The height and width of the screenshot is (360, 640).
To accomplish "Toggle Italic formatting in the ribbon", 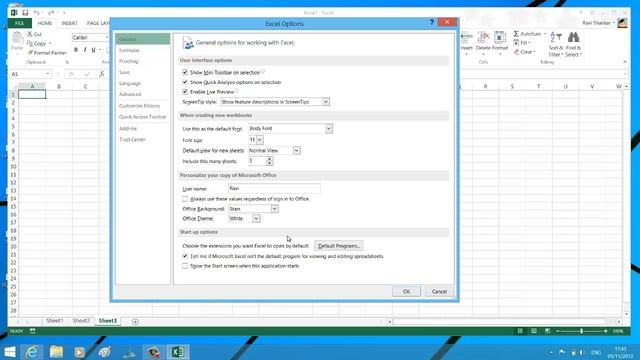I will [x=85, y=50].
